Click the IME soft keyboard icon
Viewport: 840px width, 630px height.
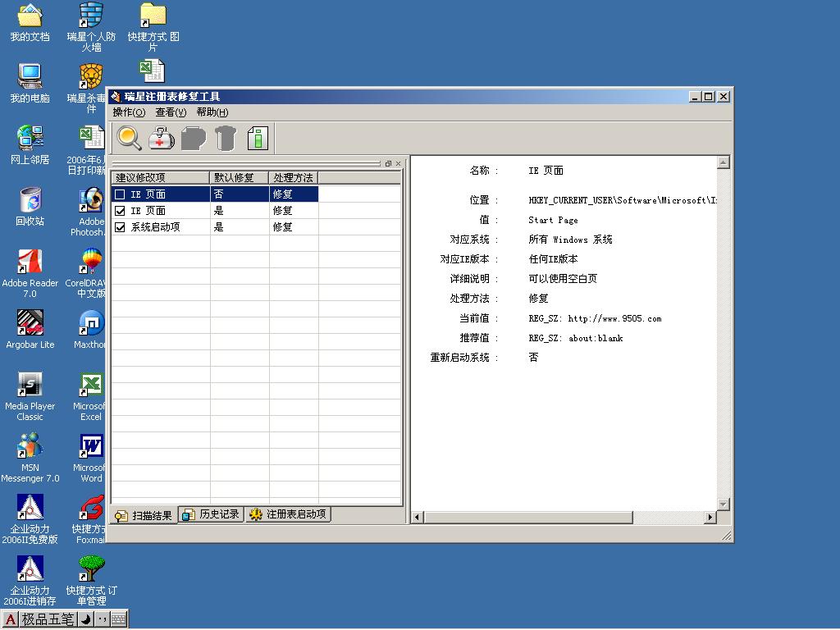coord(119,619)
